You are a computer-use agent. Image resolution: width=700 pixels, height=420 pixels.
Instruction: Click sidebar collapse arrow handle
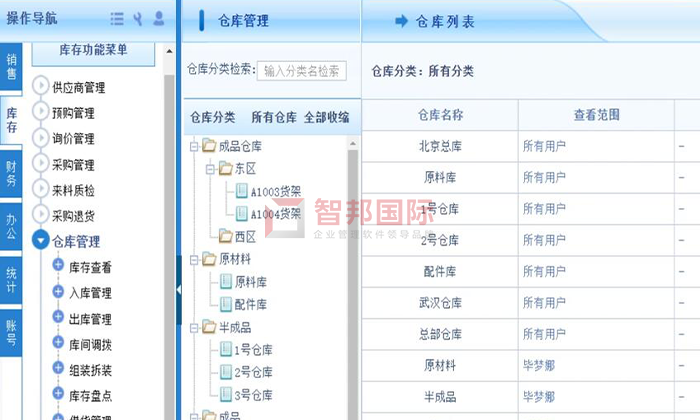[179, 290]
